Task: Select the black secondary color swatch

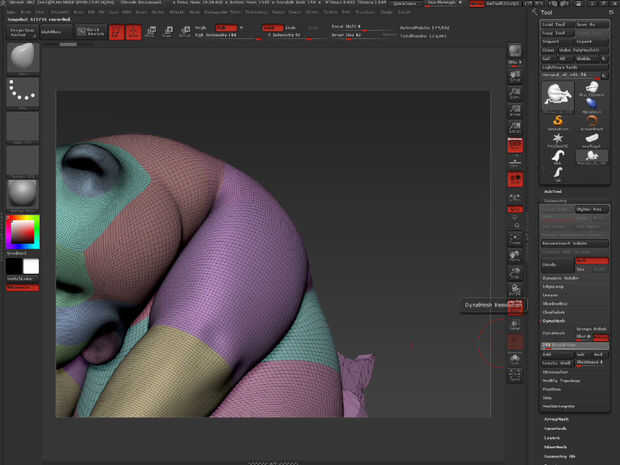Action: (14, 266)
